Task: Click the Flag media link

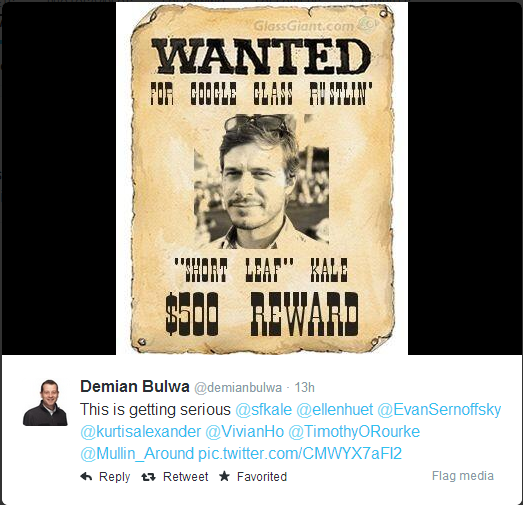Action: click(x=463, y=476)
